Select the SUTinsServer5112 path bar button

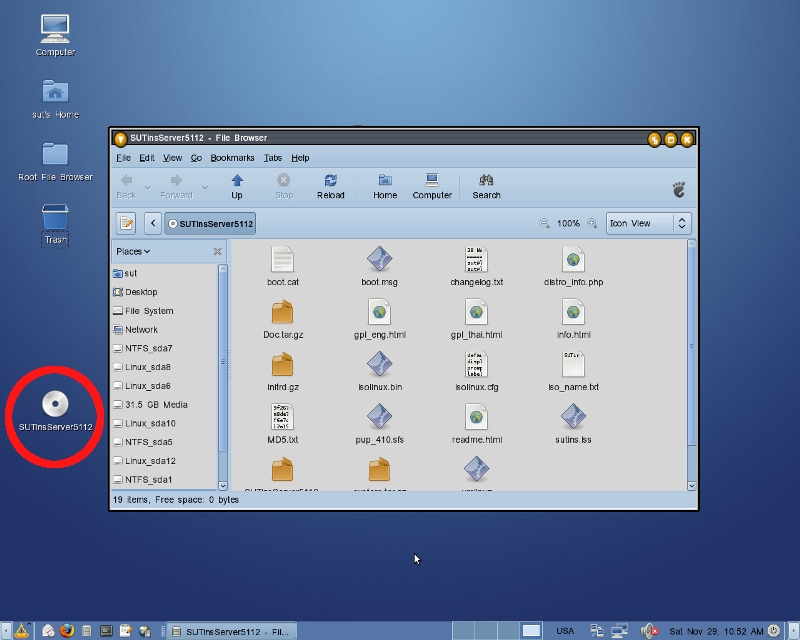pyautogui.click(x=210, y=224)
